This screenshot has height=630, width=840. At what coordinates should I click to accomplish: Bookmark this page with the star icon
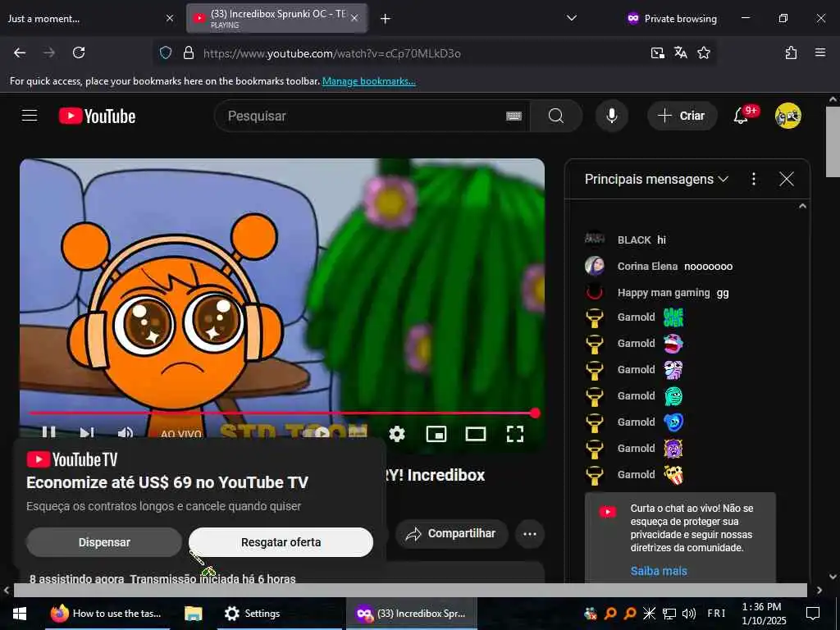point(703,52)
